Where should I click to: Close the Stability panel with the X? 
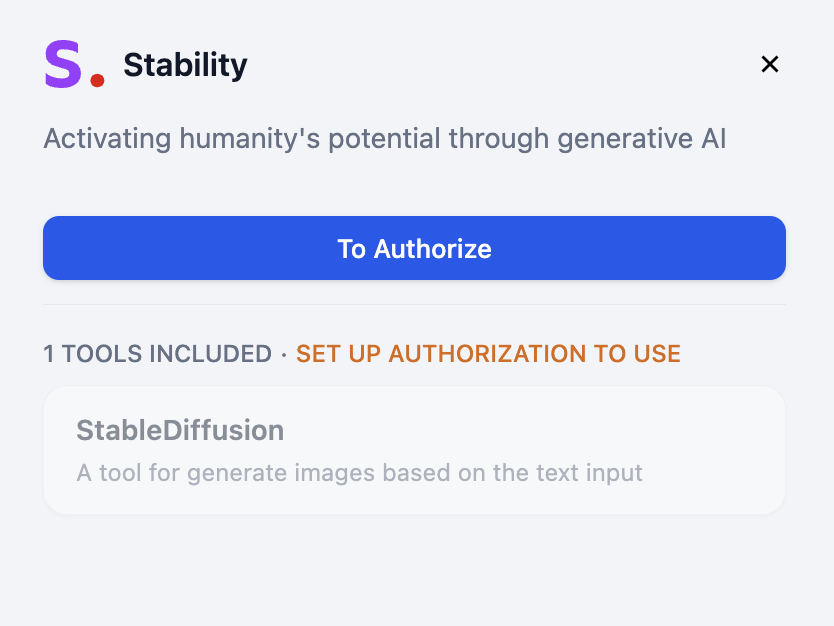point(769,65)
